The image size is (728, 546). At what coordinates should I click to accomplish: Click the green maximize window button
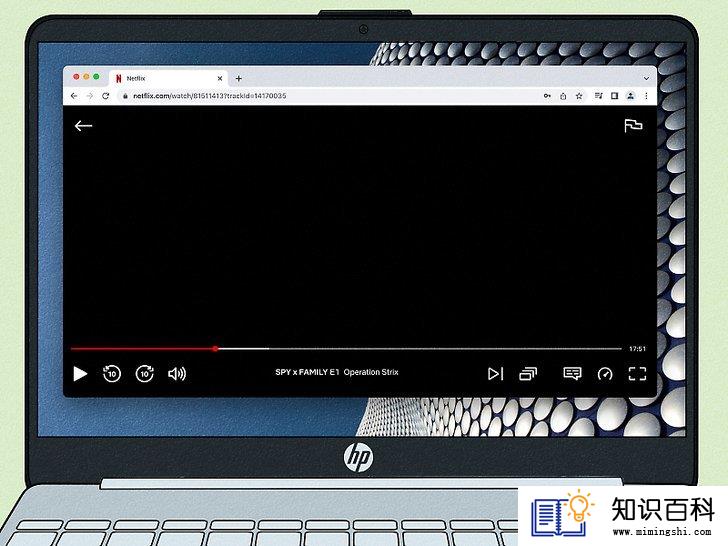(x=97, y=77)
